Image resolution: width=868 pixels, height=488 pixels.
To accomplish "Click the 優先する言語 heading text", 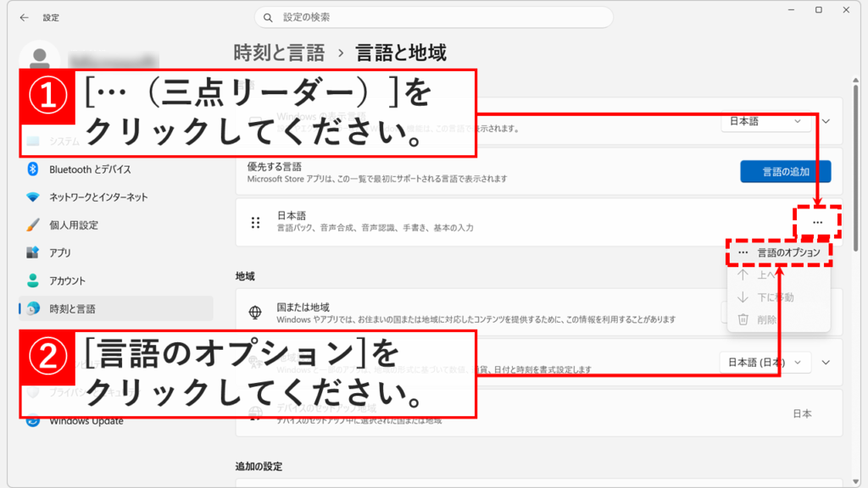I will 275,167.
